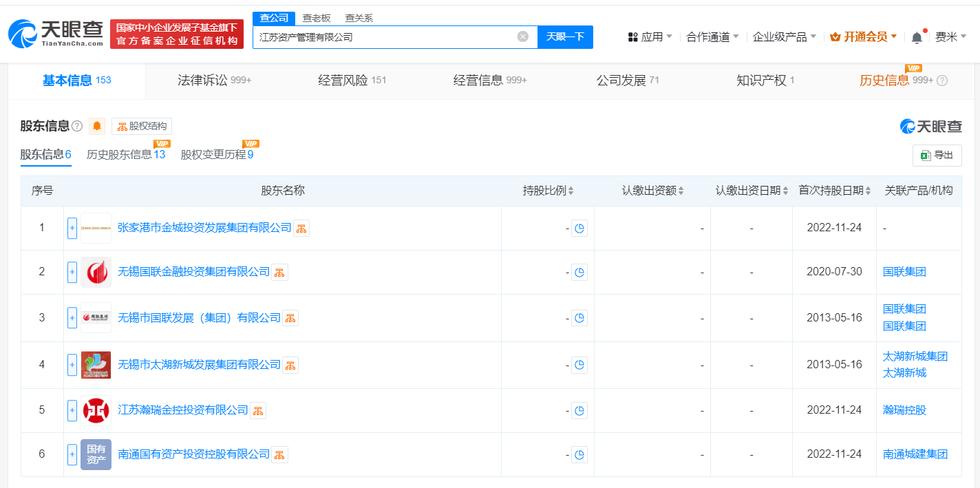This screenshot has width=980, height=488.
Task: Clear the search box with the X icon
Action: tap(523, 36)
